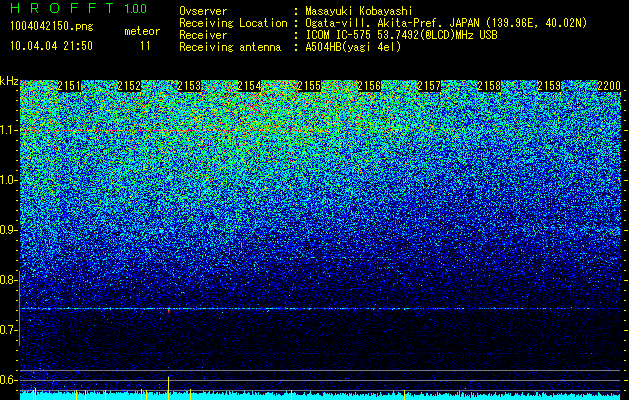Click the red echo spot on 0.74 kHz line

(x=168, y=310)
